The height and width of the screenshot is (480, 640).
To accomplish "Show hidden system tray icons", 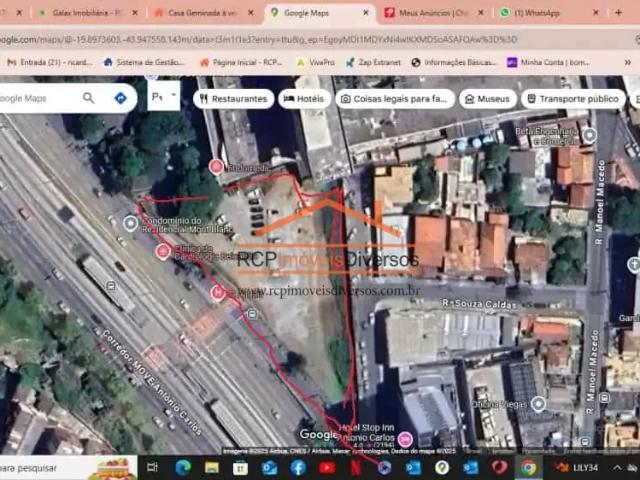I will pos(618,468).
